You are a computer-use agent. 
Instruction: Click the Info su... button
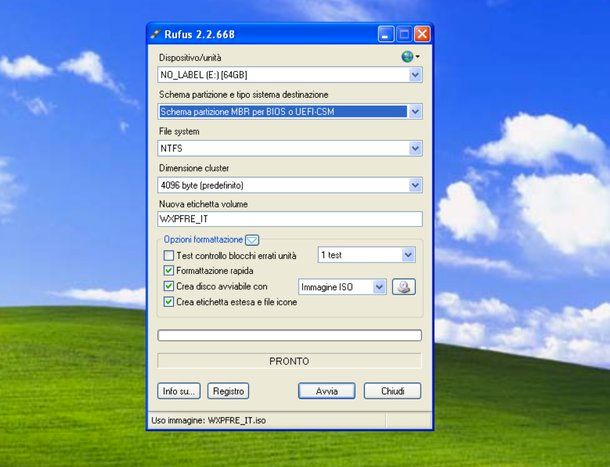tap(179, 391)
